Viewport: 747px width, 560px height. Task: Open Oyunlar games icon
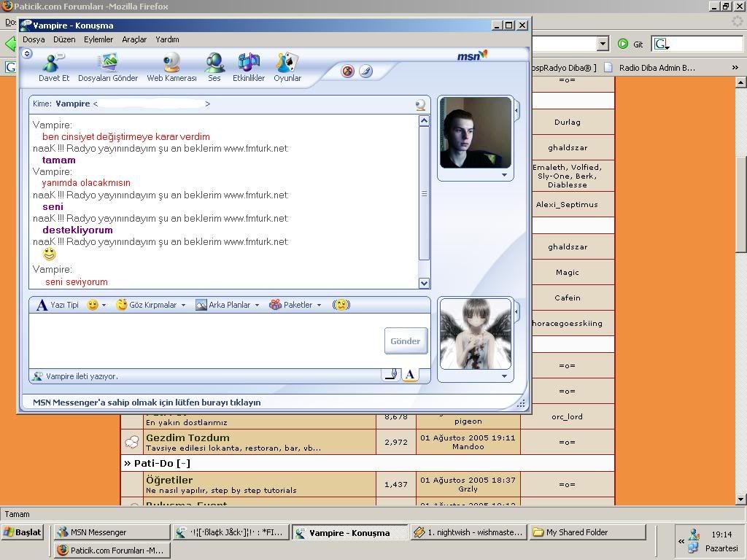pos(287,68)
